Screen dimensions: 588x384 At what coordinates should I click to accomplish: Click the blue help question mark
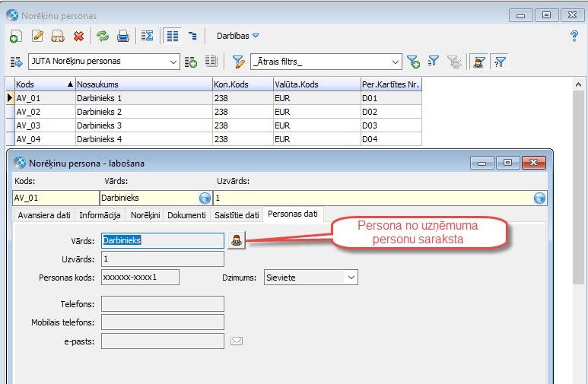point(574,36)
